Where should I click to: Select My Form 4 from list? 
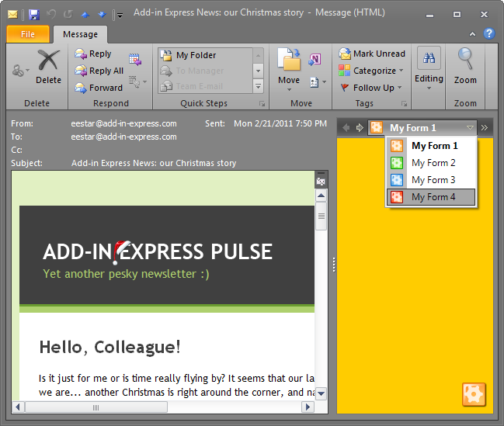coord(432,197)
